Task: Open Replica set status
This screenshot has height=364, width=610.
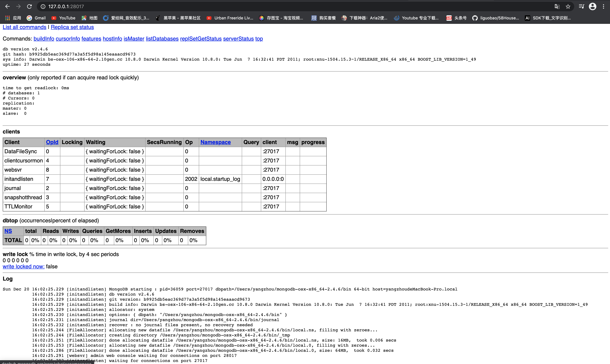Action: (72, 27)
